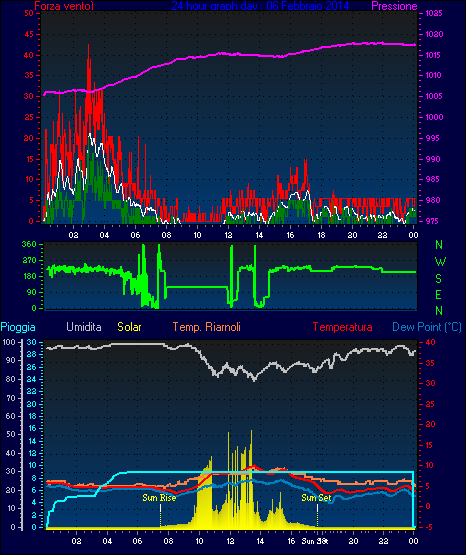Select the 'W' compass letter
466x555 pixels.
click(440, 262)
